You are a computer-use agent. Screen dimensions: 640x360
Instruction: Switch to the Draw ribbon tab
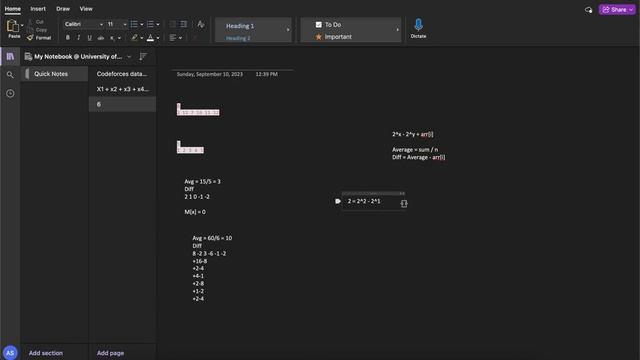(63, 9)
